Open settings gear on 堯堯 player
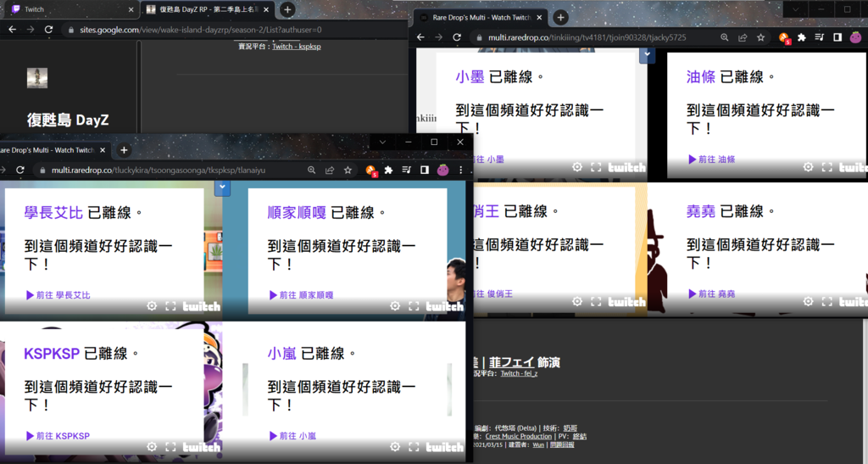 point(808,302)
